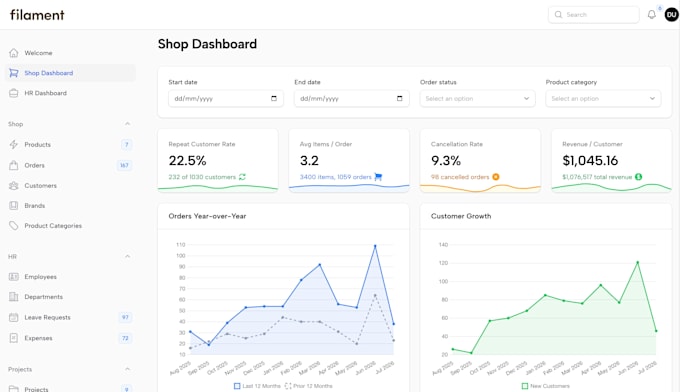Focus the Search input field

pyautogui.click(x=594, y=15)
